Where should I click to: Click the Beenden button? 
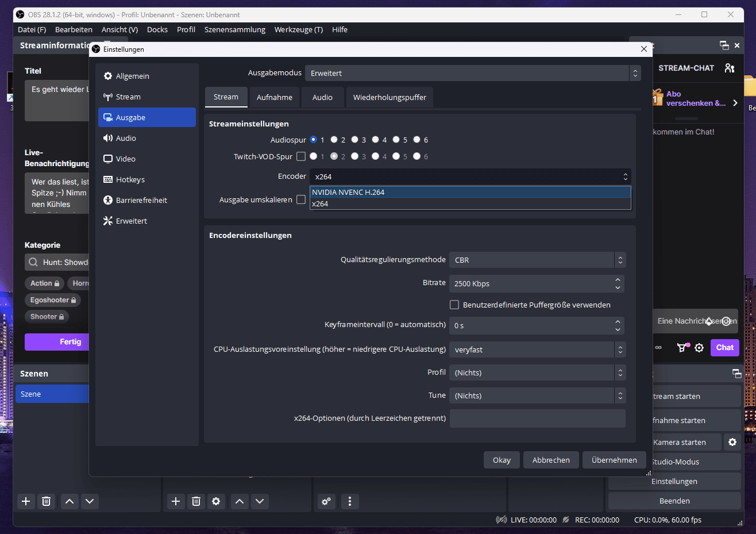(674, 501)
